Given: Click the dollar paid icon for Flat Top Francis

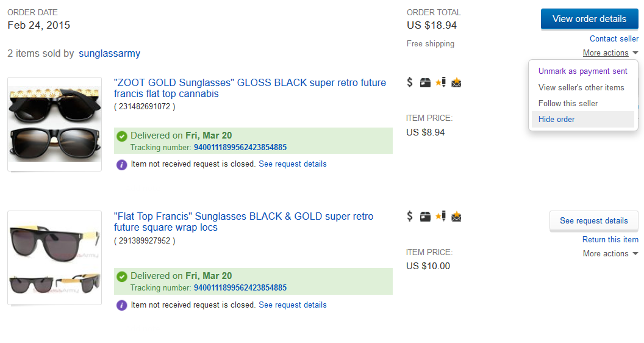Looking at the screenshot, I should click(x=410, y=216).
